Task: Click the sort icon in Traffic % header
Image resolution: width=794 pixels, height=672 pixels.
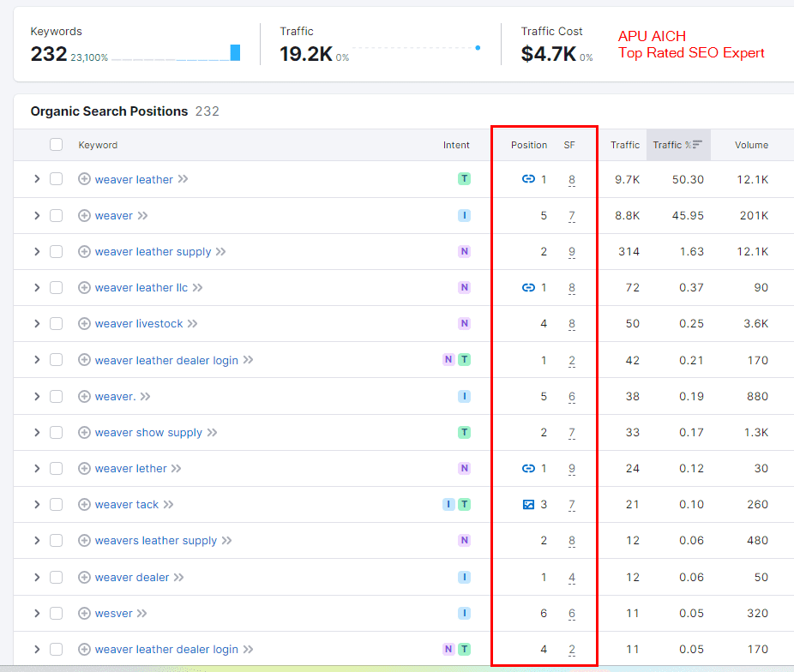Action: click(697, 145)
